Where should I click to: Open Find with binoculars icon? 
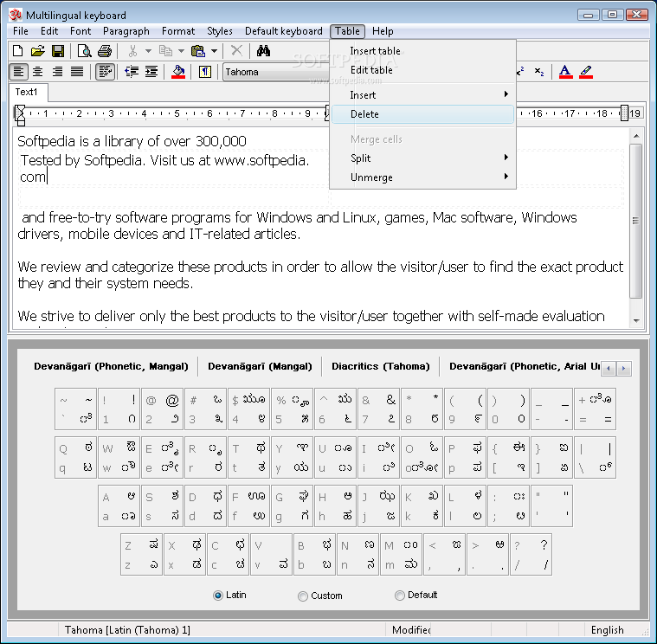point(263,51)
